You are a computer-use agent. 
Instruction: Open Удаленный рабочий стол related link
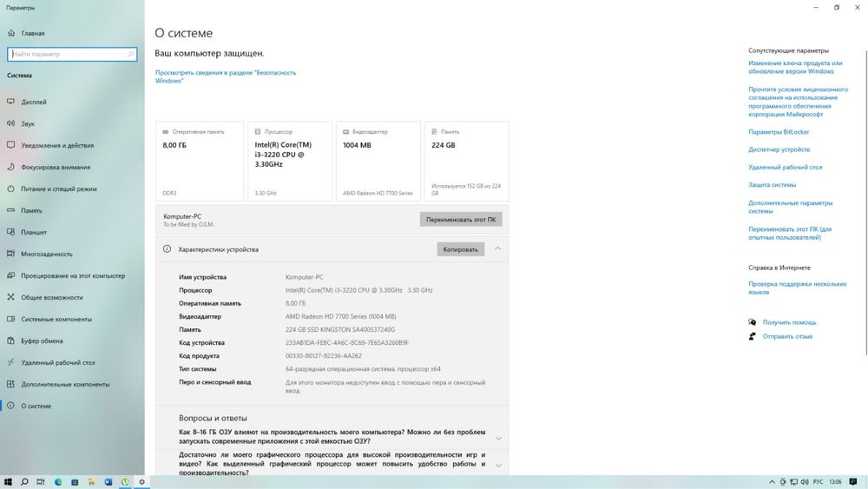tap(785, 168)
